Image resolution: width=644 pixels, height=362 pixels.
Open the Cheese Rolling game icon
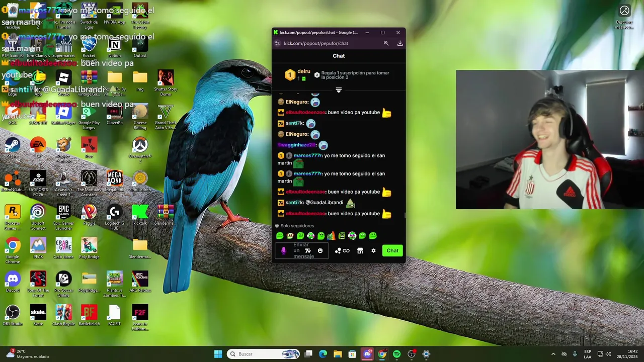[x=140, y=116]
